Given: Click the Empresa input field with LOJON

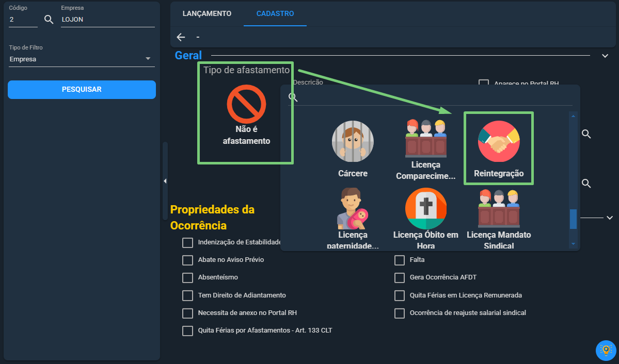Looking at the screenshot, I should click(108, 19).
